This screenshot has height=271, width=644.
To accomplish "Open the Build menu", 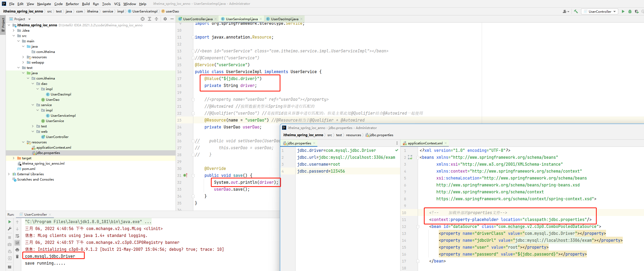I will pos(86,4).
